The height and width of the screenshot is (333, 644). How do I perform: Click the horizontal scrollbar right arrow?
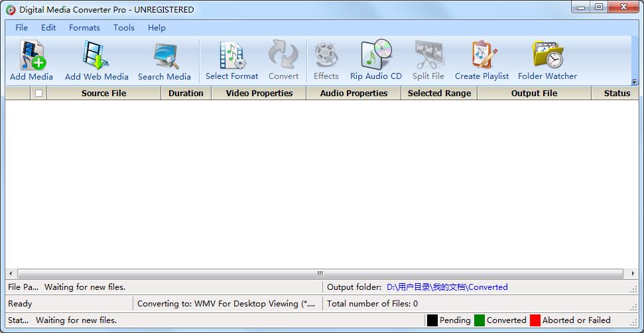coord(633,273)
